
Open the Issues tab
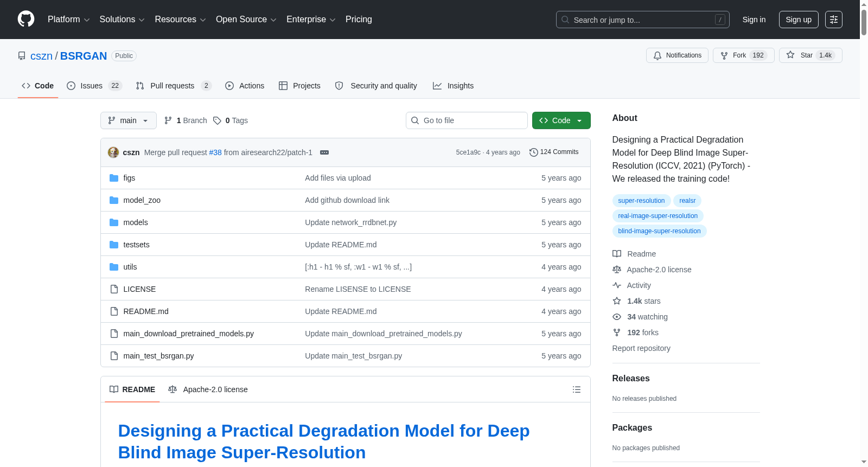[94, 86]
